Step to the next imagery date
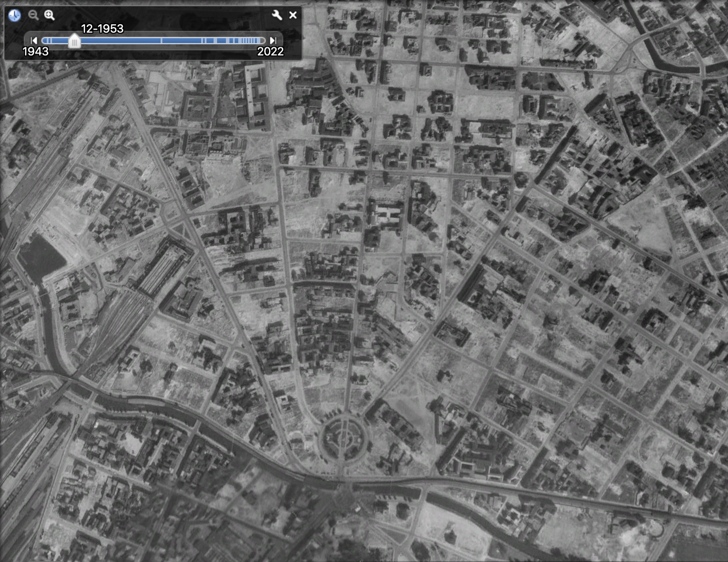The image size is (728, 562). 273,41
